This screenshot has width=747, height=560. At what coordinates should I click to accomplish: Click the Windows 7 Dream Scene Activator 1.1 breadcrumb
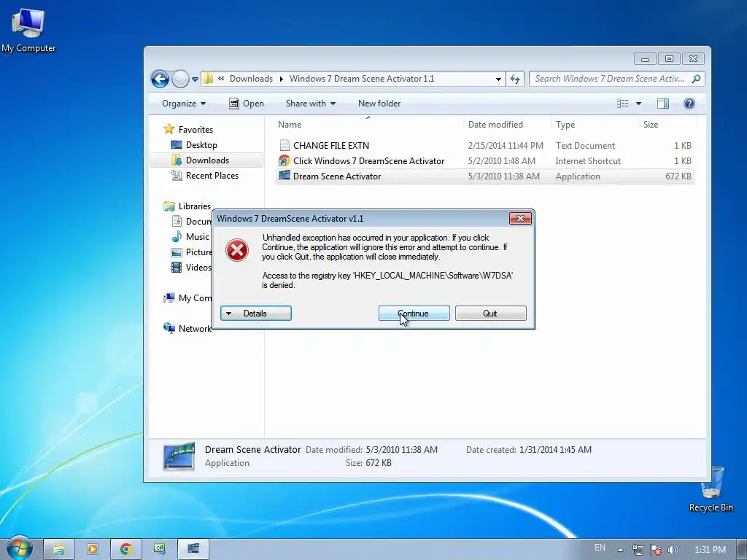[362, 79]
